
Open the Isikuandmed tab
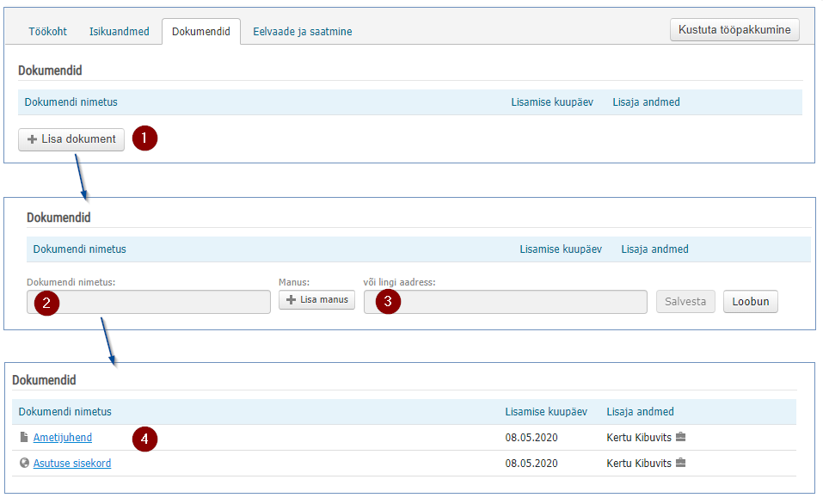[120, 32]
